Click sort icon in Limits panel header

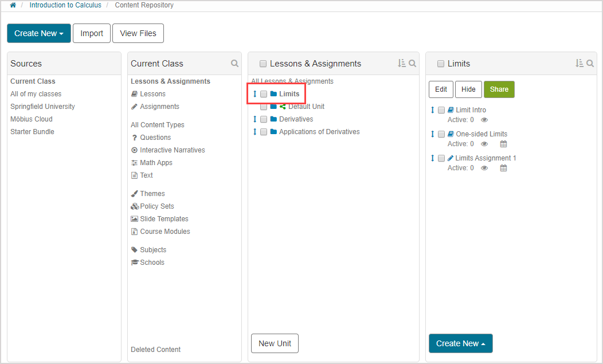(579, 64)
